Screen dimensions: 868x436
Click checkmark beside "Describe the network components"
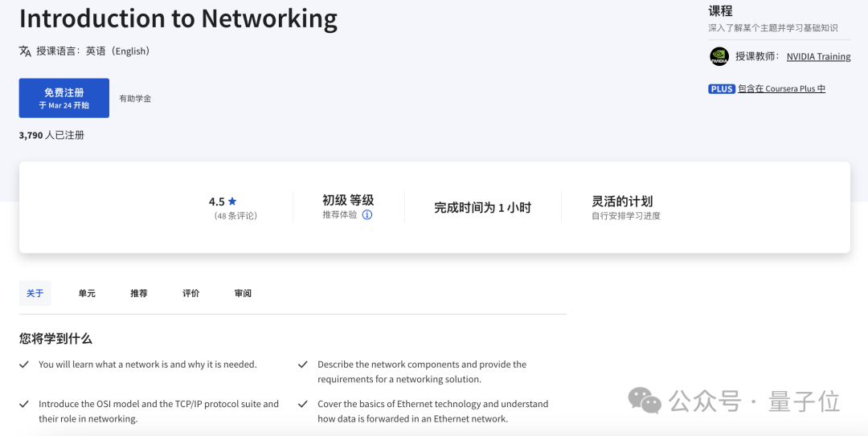click(x=303, y=365)
